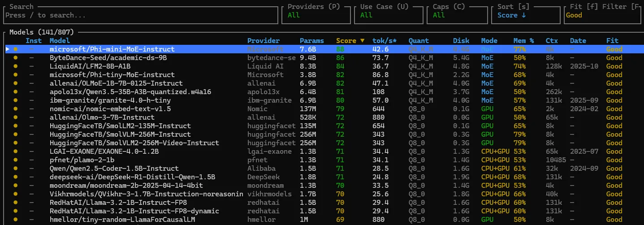644x225 pixels.
Task: Click the Quant column header
Action: point(419,41)
